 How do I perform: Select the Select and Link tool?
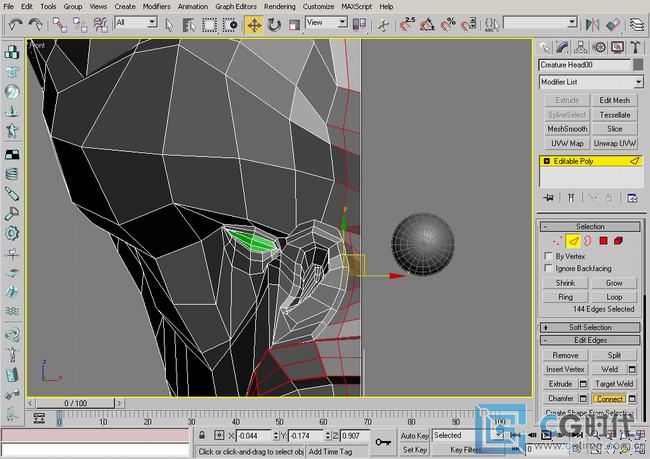pos(60,25)
